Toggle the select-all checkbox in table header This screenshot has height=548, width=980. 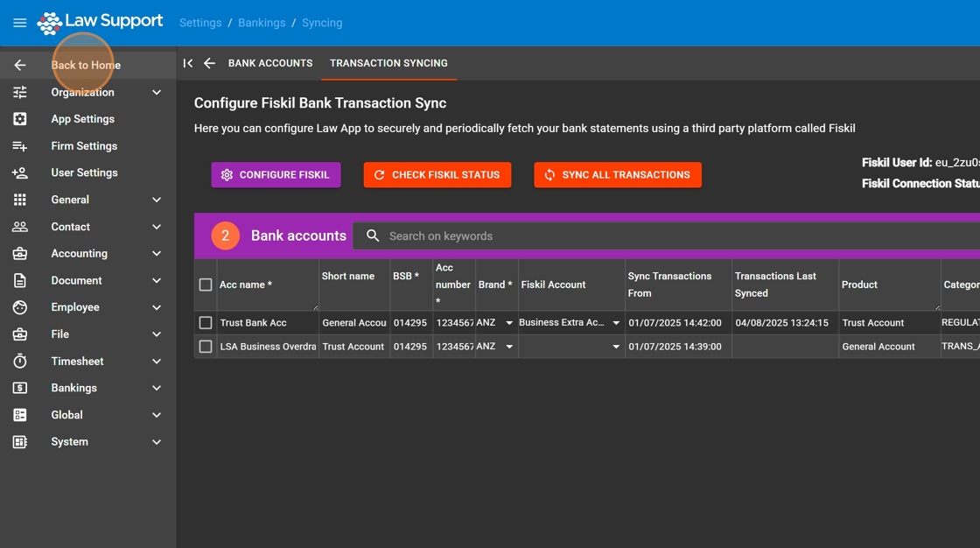(206, 285)
